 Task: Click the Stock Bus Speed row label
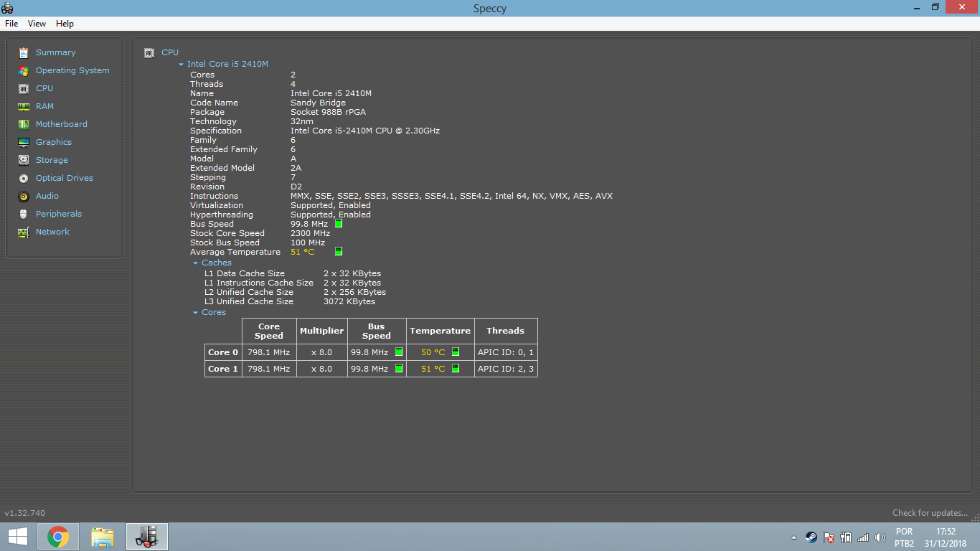[x=225, y=242]
